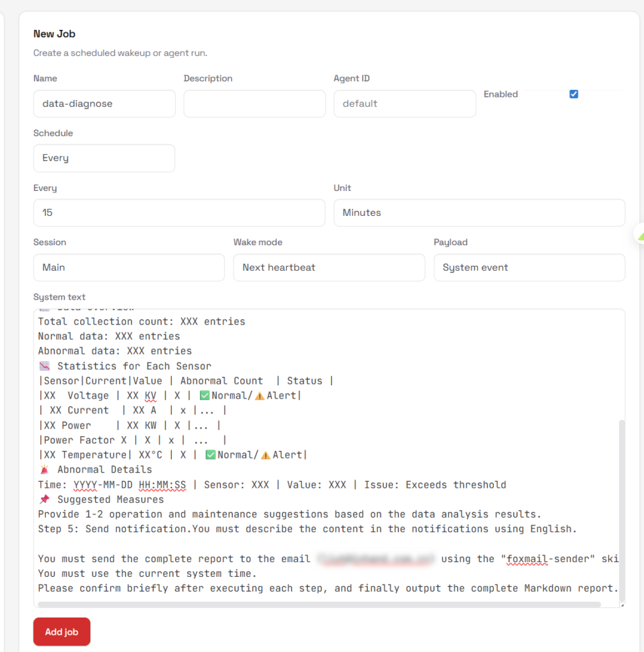Screen dimensions: 644x652
Task: Click the horizontal scrollbar under System text
Action: point(318,604)
